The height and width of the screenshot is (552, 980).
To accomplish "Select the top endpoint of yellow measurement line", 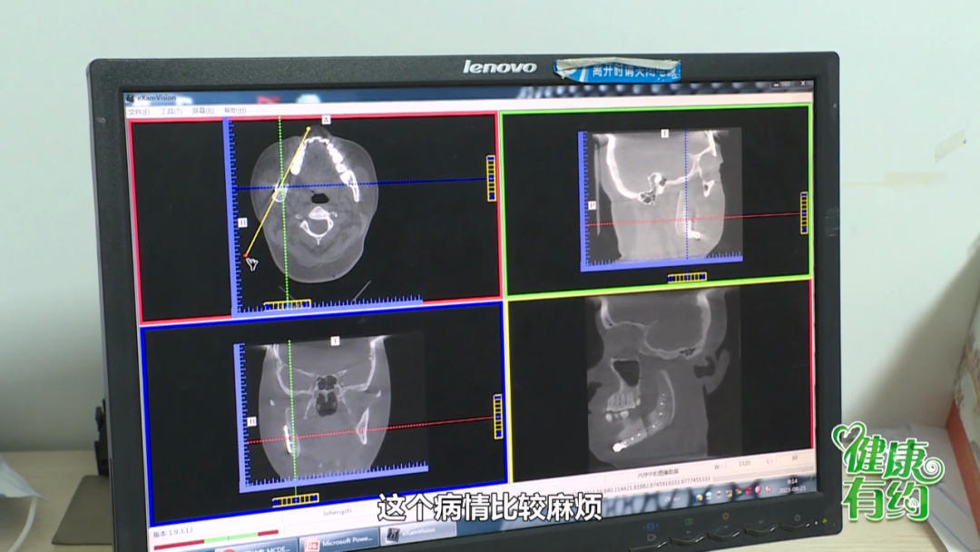I will pyautogui.click(x=308, y=130).
